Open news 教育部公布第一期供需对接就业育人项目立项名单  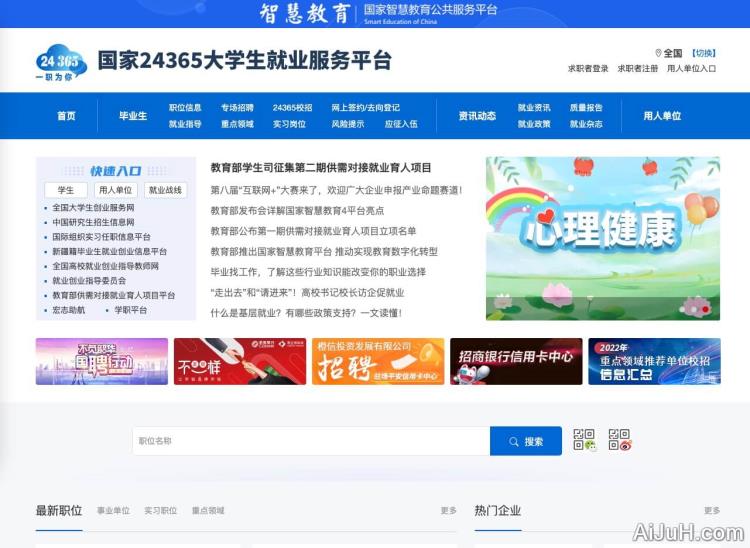click(313, 231)
